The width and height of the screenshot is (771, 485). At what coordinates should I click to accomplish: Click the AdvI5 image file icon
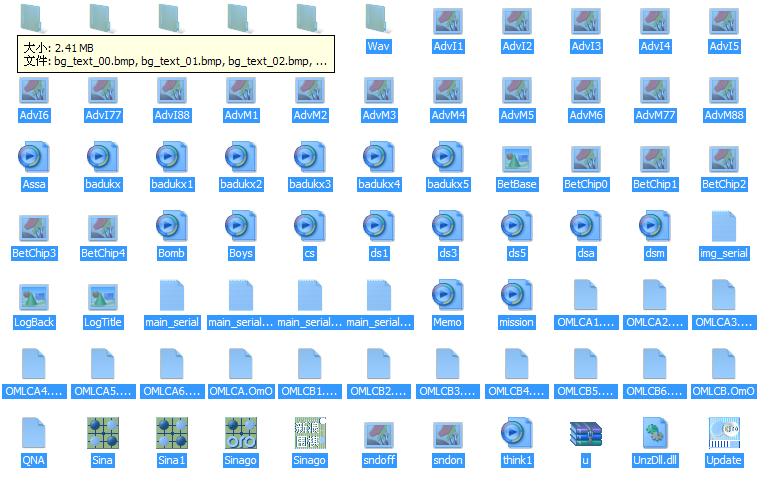tap(724, 22)
